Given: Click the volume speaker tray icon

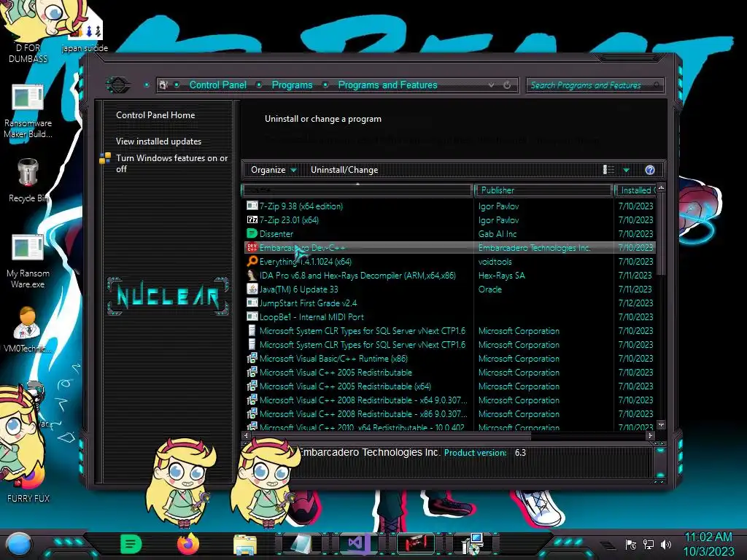Looking at the screenshot, I should click(666, 544).
